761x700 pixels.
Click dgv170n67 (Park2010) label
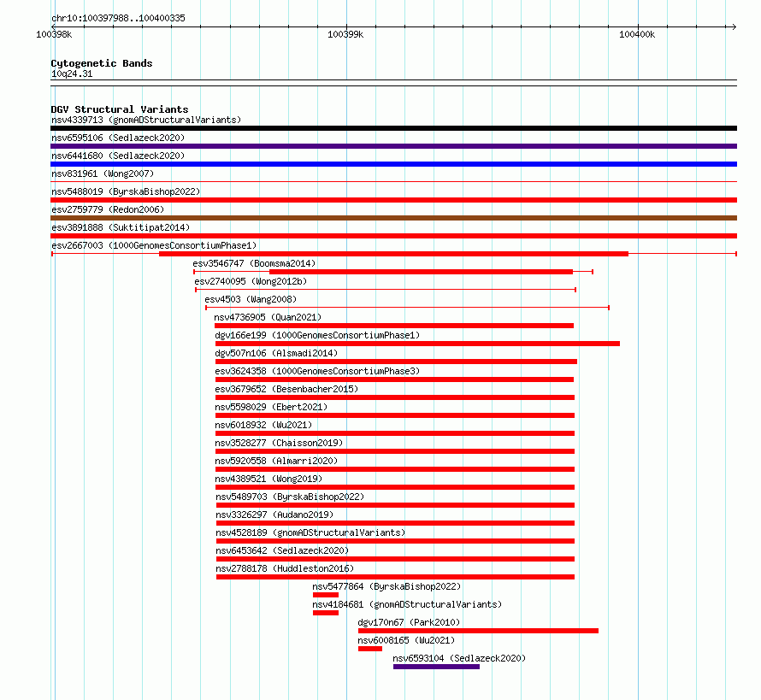[x=409, y=622]
